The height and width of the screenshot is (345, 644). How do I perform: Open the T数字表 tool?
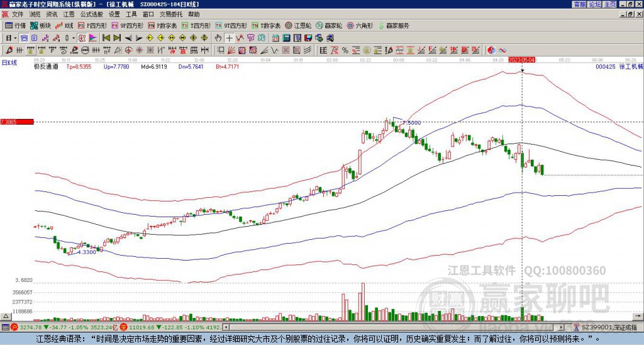pos(266,25)
